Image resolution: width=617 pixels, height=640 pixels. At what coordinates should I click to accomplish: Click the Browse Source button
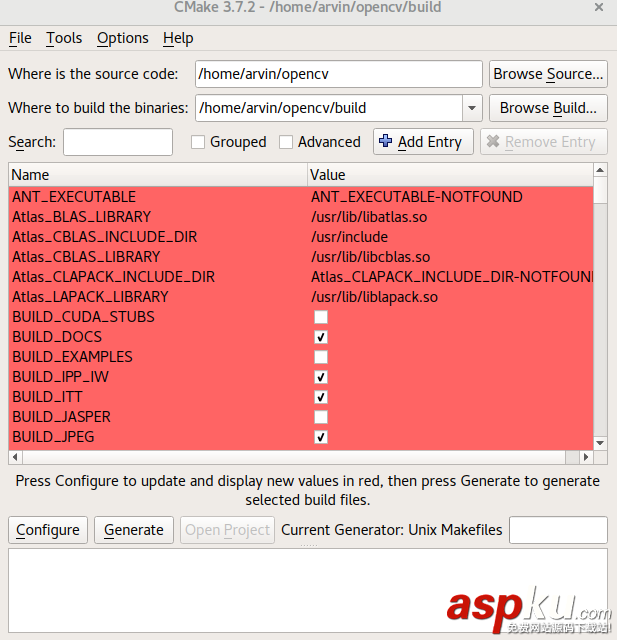tap(548, 74)
